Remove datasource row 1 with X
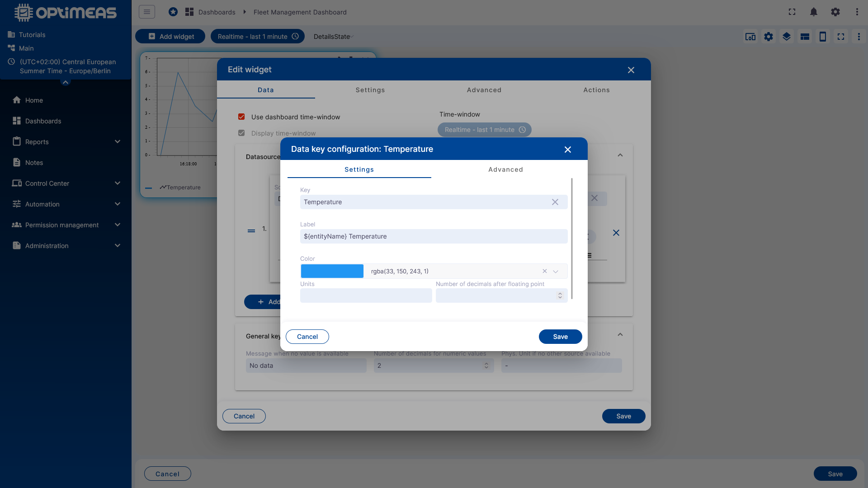The image size is (868, 488). tap(616, 233)
